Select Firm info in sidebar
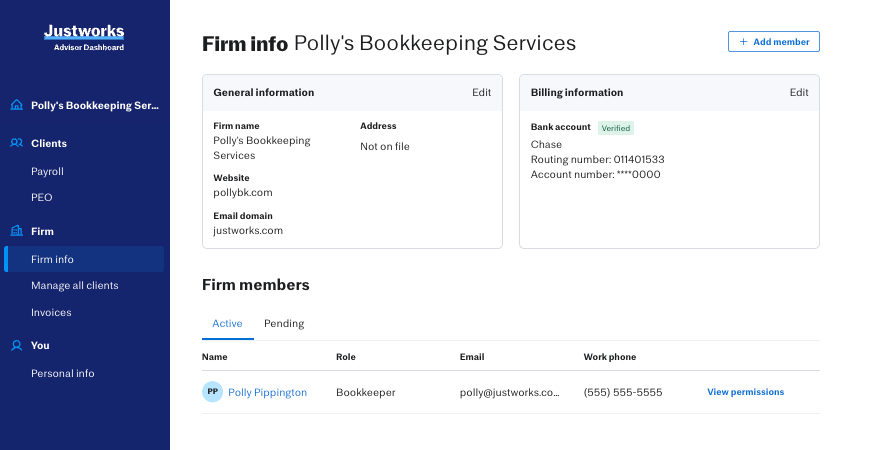 (52, 259)
